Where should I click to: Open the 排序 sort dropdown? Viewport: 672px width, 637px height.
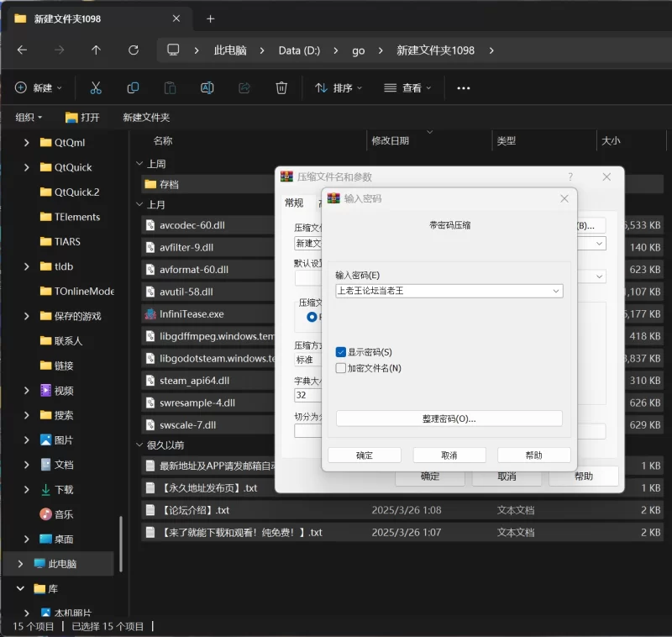tap(339, 88)
